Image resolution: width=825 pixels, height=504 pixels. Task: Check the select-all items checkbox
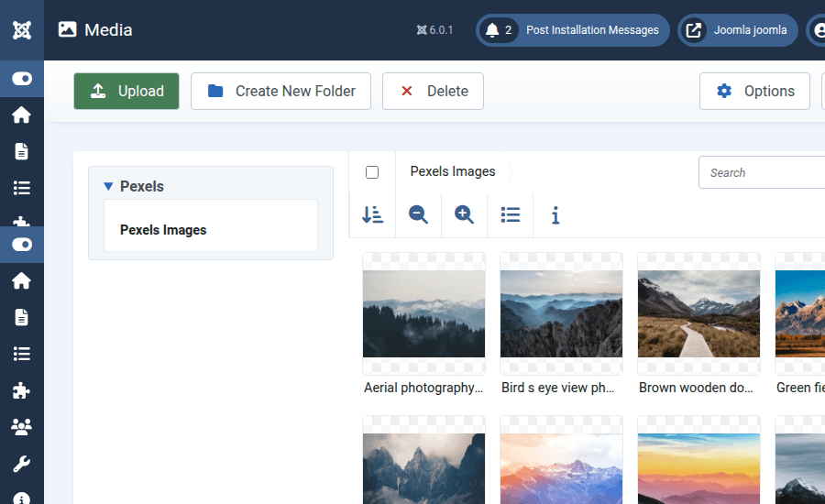tap(372, 172)
